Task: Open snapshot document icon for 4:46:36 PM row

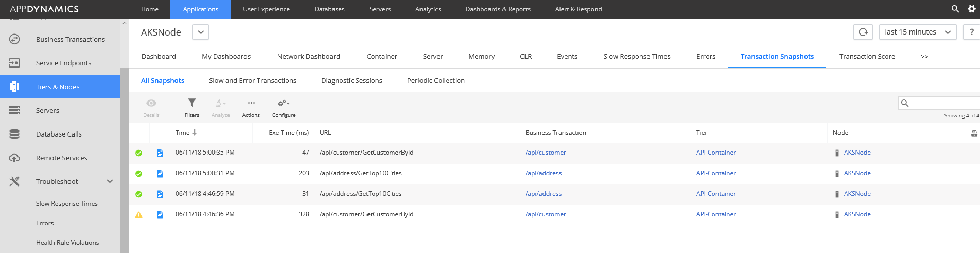Action: point(160,214)
